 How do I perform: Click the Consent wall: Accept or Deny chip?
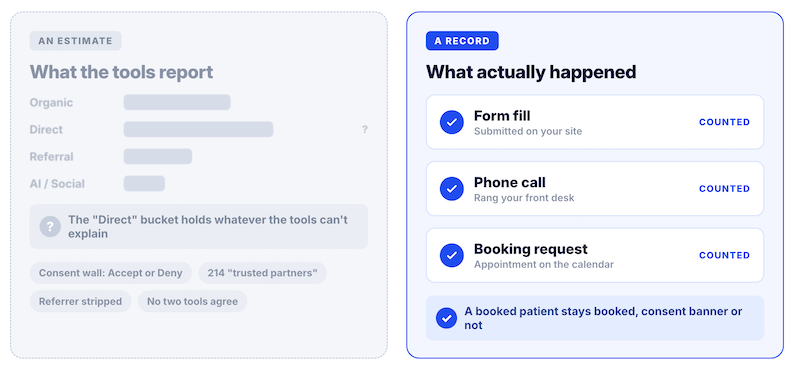(x=111, y=273)
